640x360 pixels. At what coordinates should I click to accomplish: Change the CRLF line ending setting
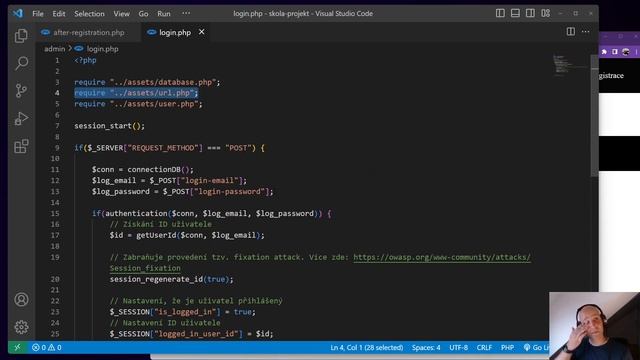484,347
